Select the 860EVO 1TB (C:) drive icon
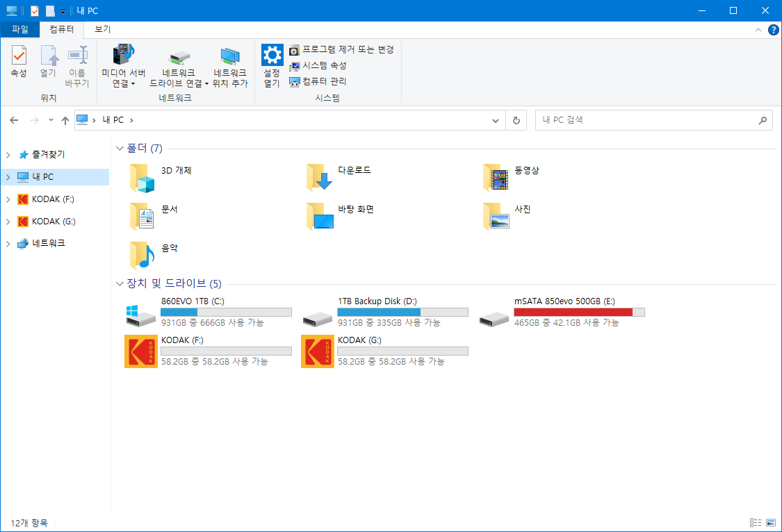 [140, 316]
